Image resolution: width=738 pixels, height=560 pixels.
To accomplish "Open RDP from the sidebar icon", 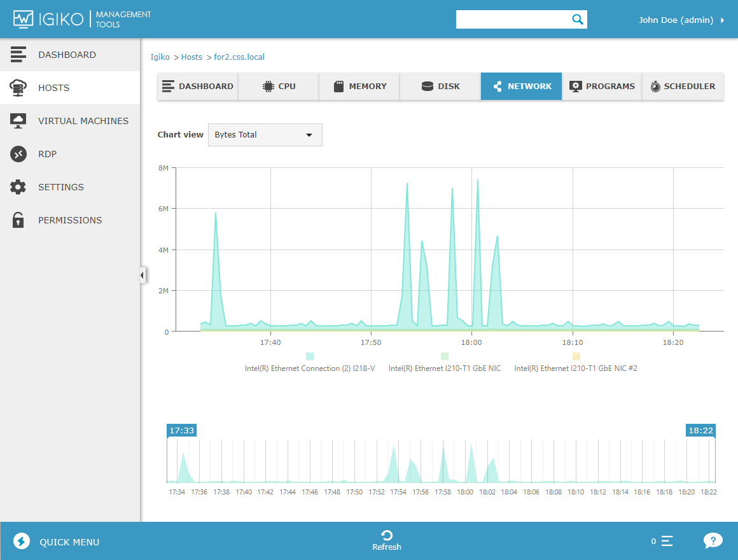I will (x=18, y=154).
